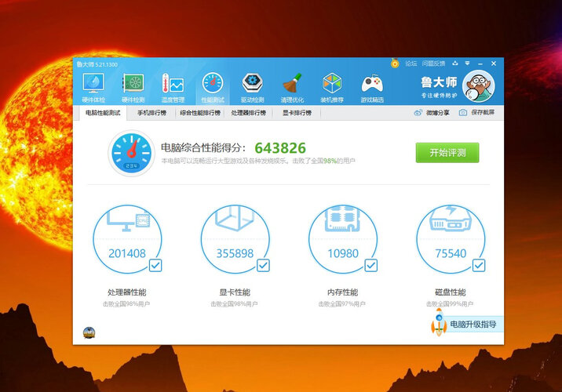Open the 问题反馈 feedback link
The height and width of the screenshot is (392, 562).
click(x=433, y=64)
